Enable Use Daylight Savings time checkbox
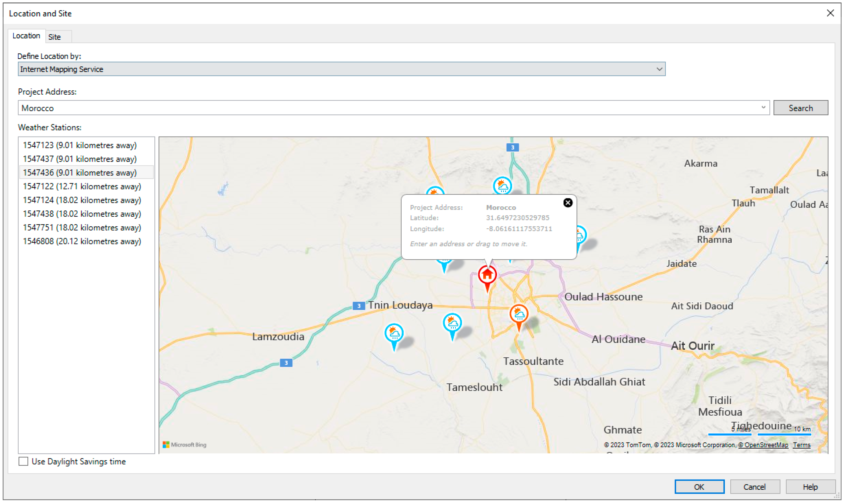This screenshot has width=844, height=504. click(x=23, y=462)
